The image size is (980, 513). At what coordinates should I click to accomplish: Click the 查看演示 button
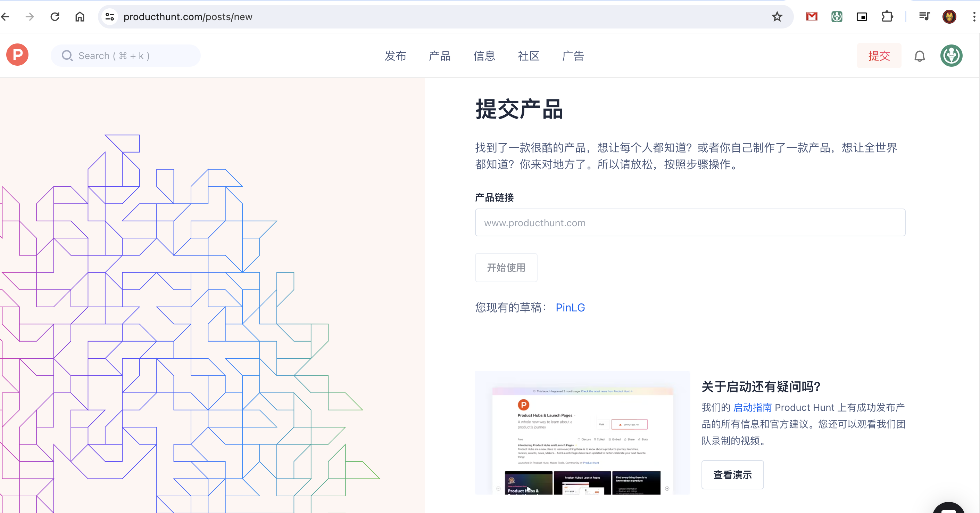tap(732, 474)
